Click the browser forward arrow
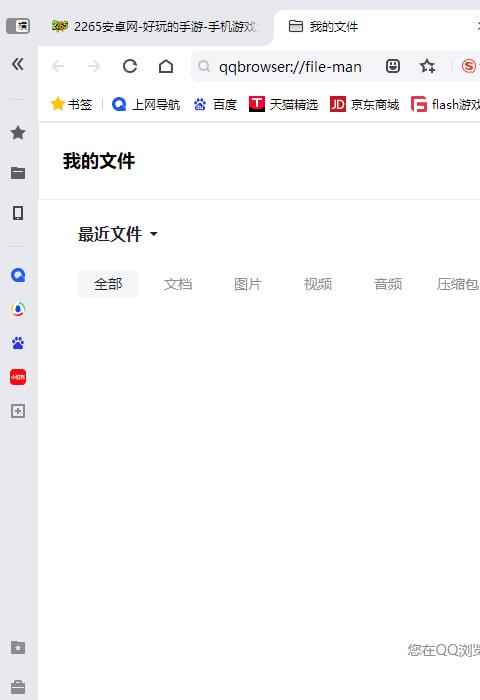 [x=94, y=67]
